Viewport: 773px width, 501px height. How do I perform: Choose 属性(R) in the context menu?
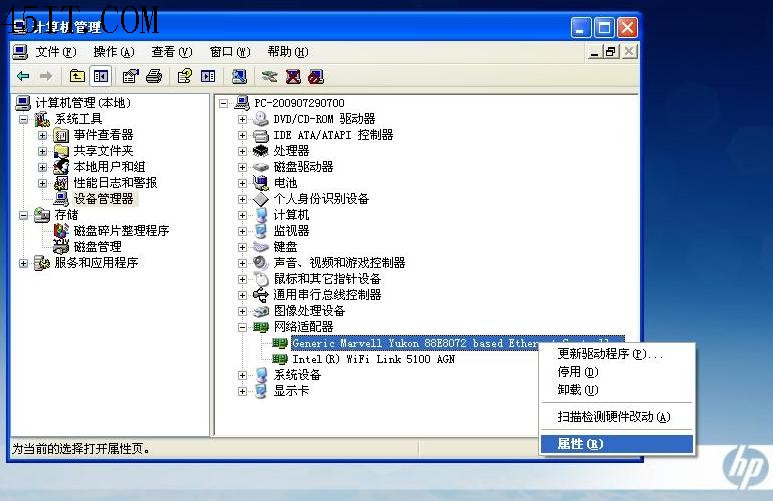[x=617, y=444]
